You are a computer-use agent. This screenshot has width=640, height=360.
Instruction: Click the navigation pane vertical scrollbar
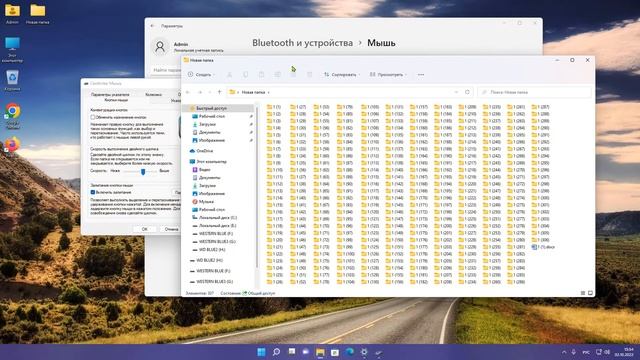[x=257, y=188]
